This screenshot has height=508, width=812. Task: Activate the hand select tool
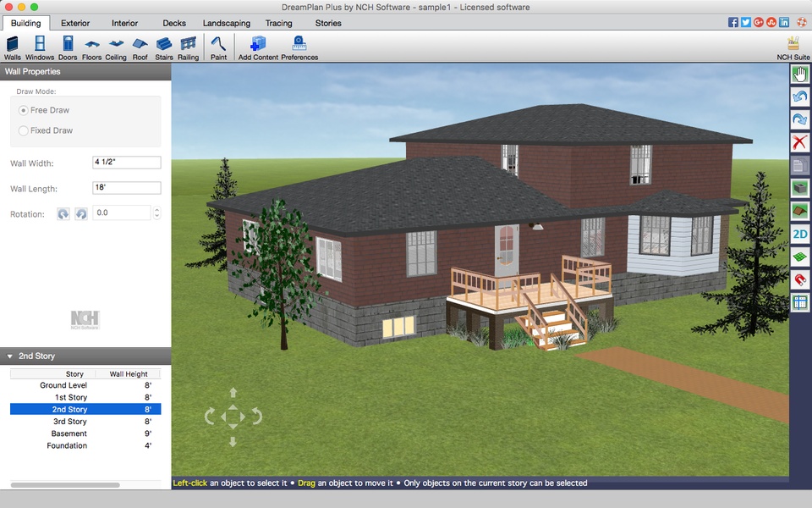tap(799, 75)
